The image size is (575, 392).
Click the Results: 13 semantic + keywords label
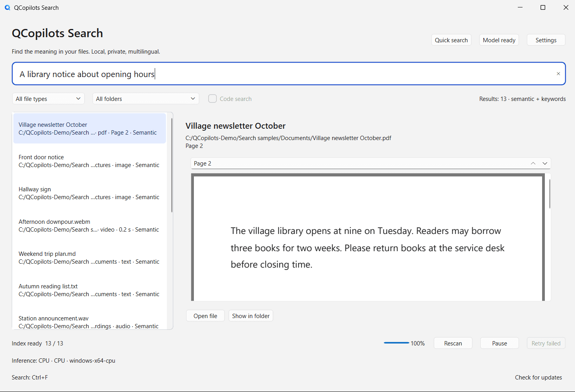[523, 99]
